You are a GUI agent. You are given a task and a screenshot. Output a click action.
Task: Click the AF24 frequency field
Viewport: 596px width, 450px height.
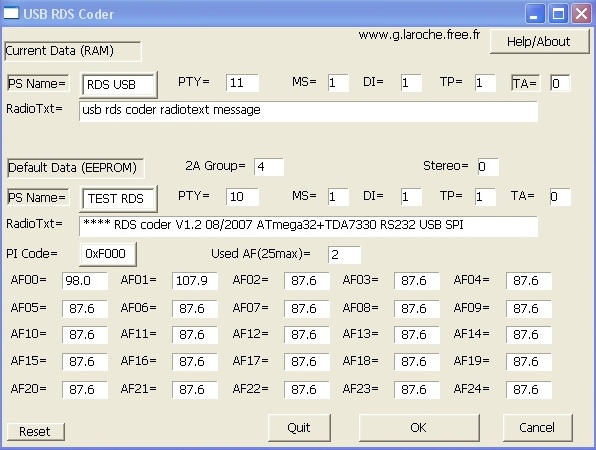[528, 390]
